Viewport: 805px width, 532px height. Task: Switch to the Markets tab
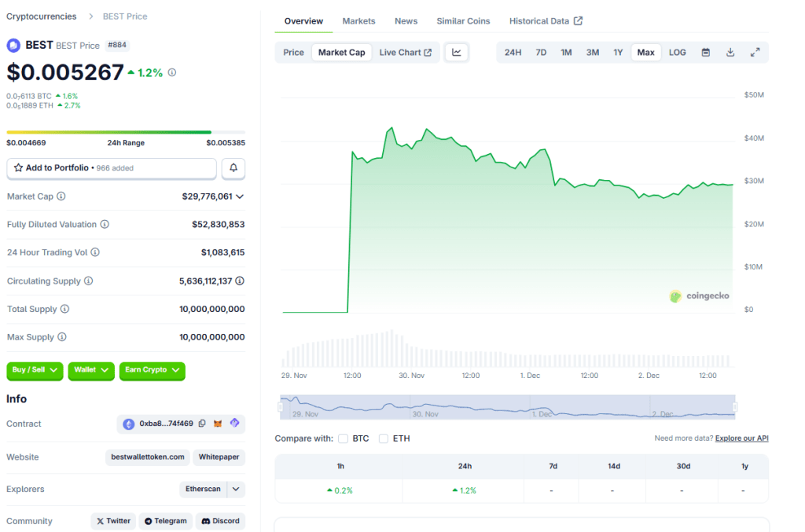point(358,21)
